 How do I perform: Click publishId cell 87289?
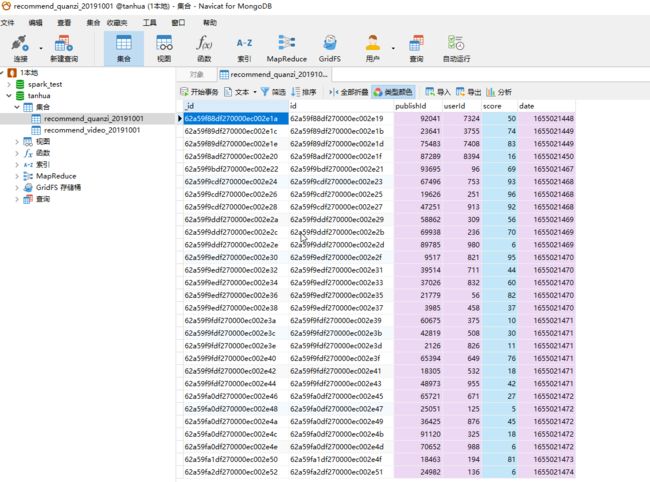click(417, 156)
